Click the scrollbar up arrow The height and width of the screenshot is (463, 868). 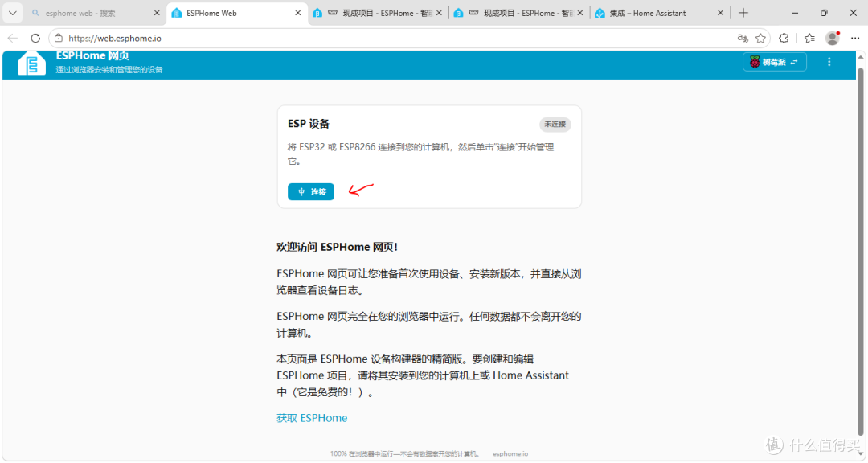pyautogui.click(x=860, y=56)
